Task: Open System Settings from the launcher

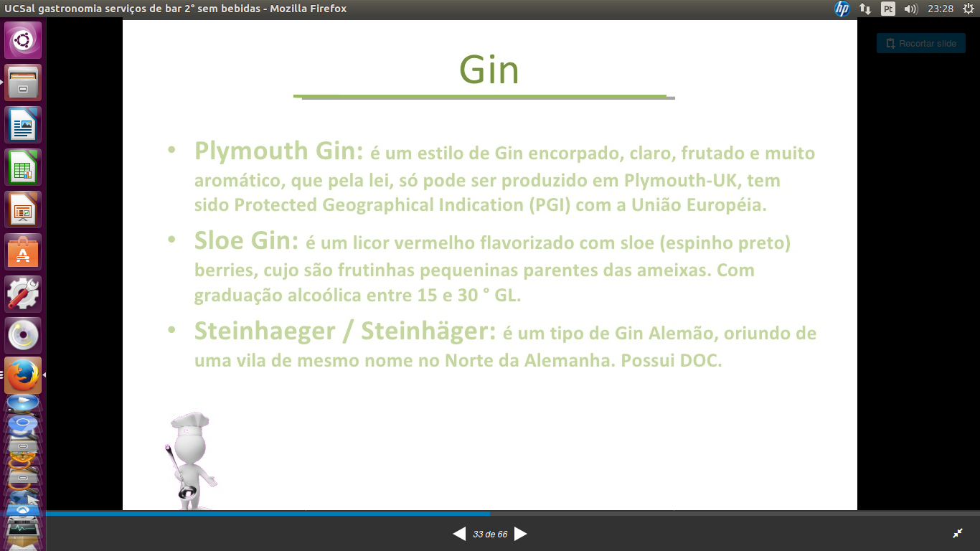Action: tap(23, 294)
